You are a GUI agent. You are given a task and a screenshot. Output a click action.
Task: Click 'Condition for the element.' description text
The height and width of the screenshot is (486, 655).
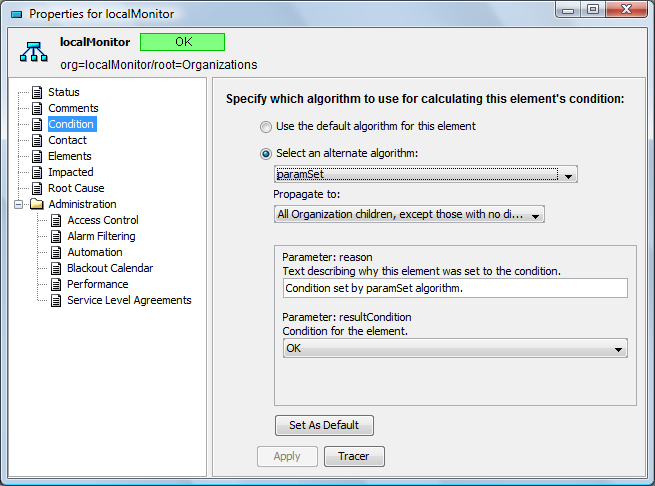coord(345,331)
